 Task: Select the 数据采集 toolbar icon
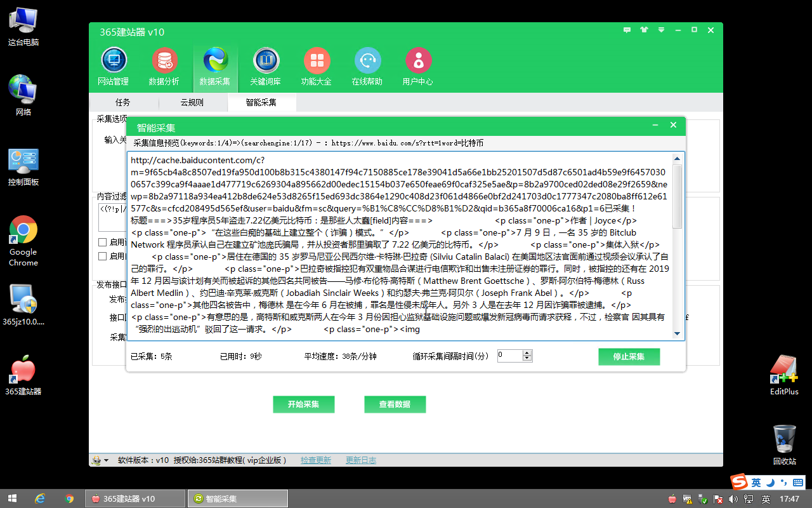[215, 67]
